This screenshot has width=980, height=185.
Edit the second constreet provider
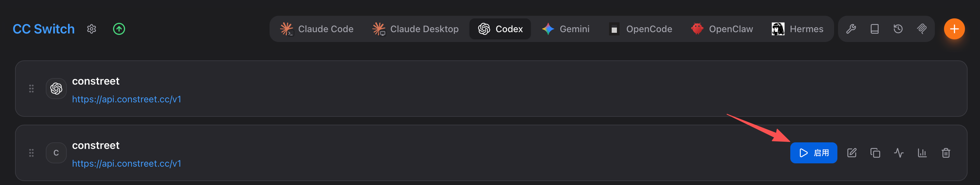(852, 153)
